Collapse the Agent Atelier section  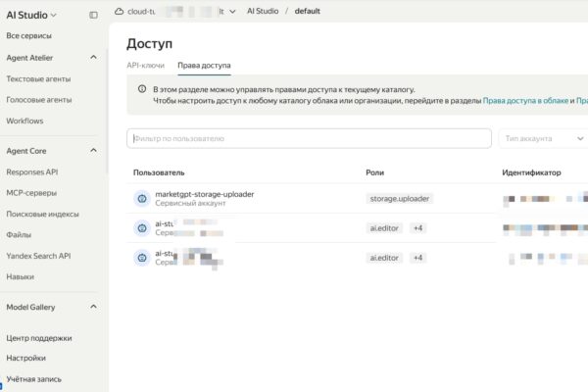(x=93, y=58)
